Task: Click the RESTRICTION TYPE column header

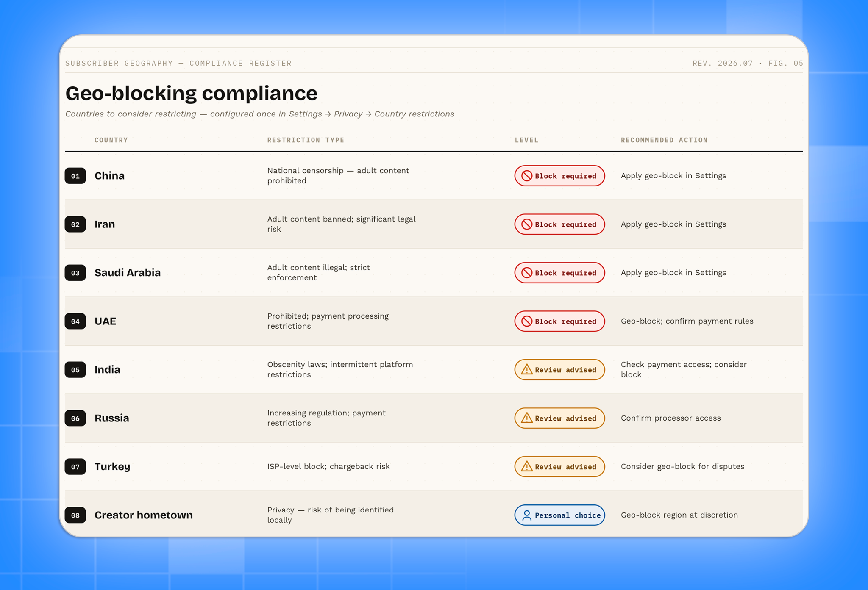Action: point(306,140)
